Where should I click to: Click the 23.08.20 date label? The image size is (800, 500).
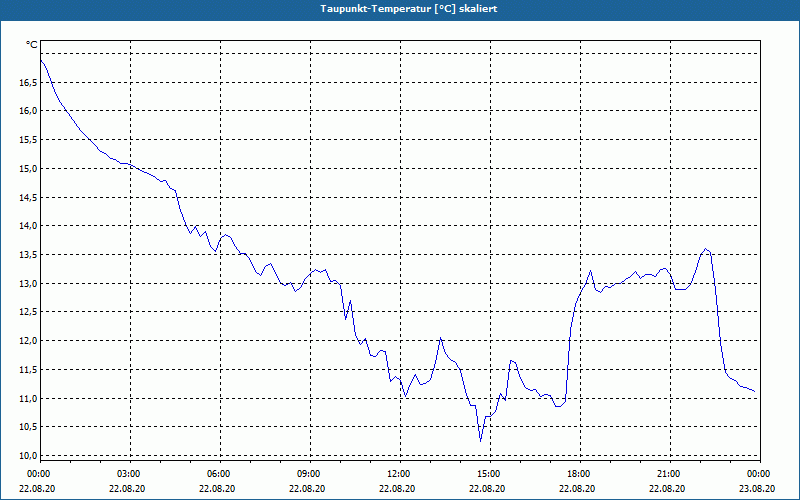757,488
